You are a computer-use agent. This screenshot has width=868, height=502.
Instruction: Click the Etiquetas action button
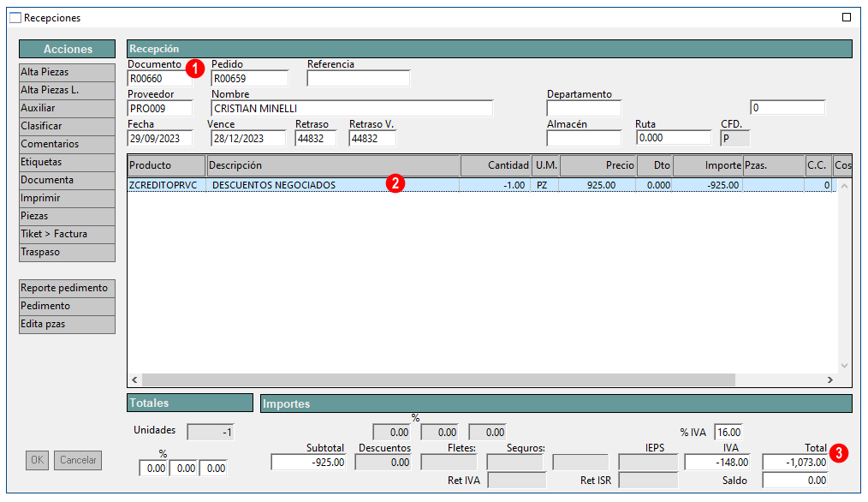tap(67, 162)
